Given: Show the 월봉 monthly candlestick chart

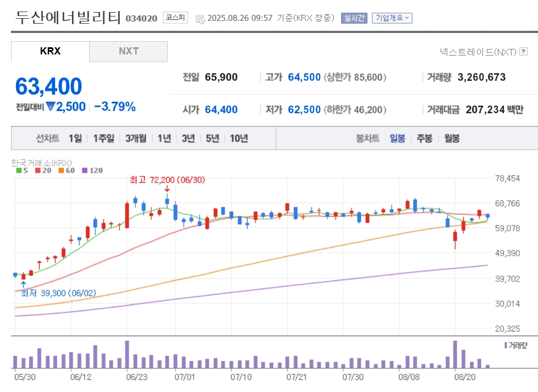Looking at the screenshot, I should (x=452, y=138).
